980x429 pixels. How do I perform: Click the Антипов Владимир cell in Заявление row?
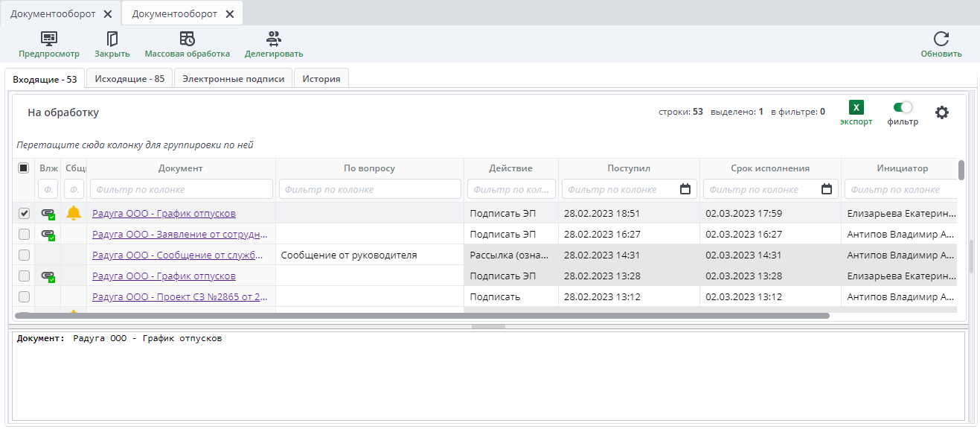pos(900,235)
